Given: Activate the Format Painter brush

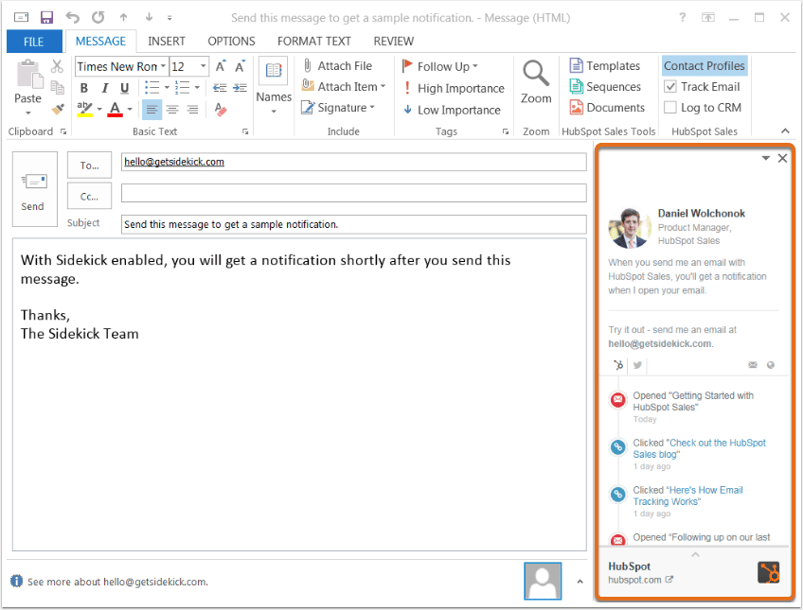Looking at the screenshot, I should pyautogui.click(x=57, y=109).
